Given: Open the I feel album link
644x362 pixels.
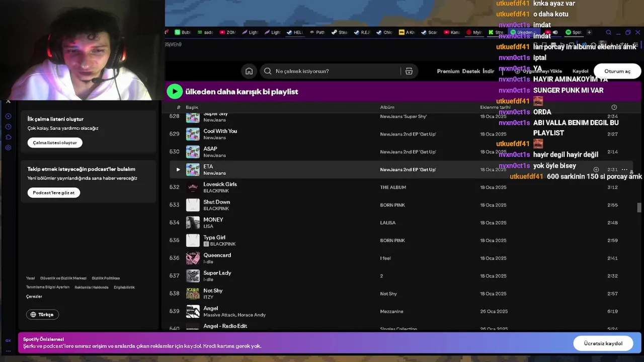Looking at the screenshot, I should 385,258.
